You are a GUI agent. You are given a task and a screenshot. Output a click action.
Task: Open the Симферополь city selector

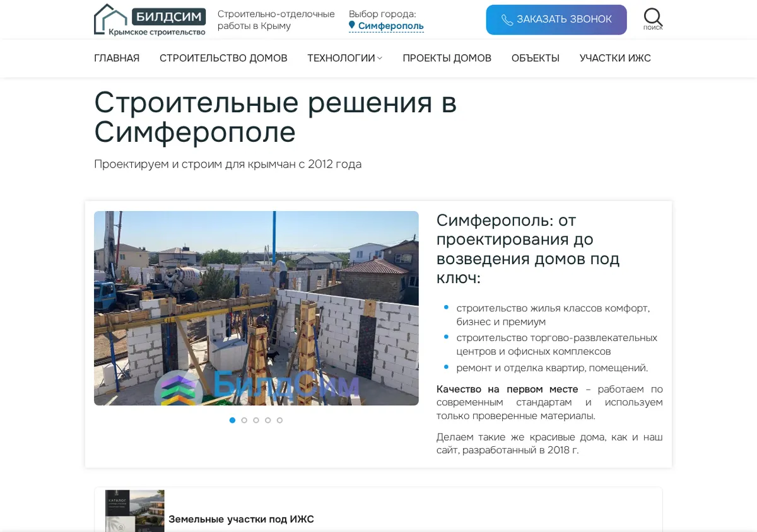point(390,26)
